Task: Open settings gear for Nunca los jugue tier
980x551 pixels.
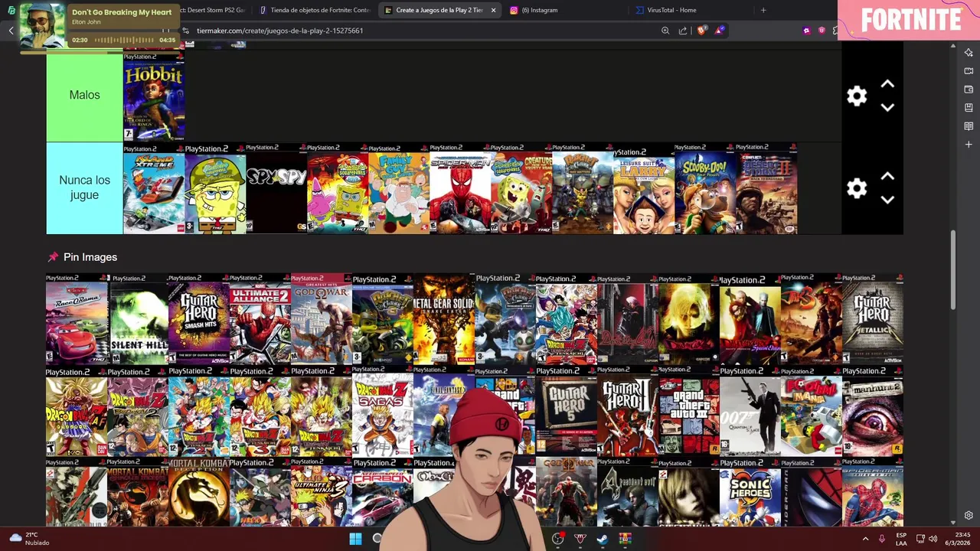Action: (x=857, y=188)
